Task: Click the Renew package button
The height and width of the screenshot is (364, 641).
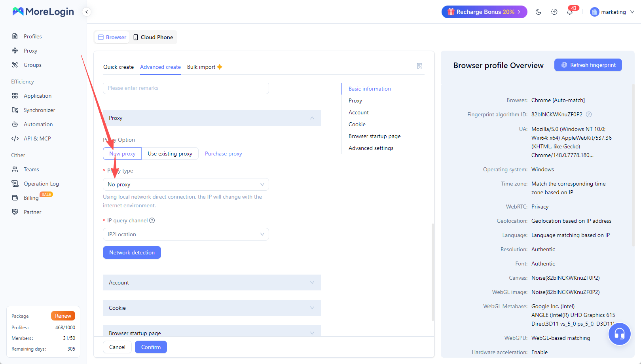Action: coord(63,316)
